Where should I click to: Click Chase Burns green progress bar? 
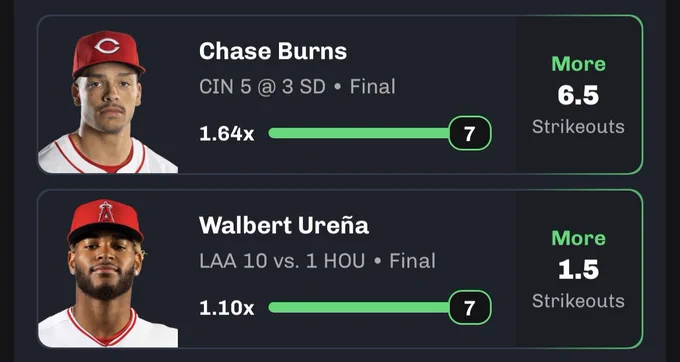click(359, 133)
